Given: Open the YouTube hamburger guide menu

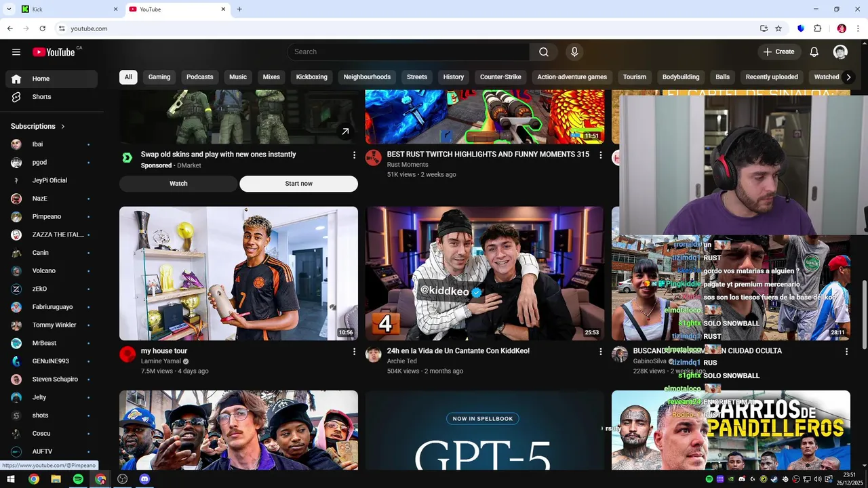Looking at the screenshot, I should pos(16,52).
